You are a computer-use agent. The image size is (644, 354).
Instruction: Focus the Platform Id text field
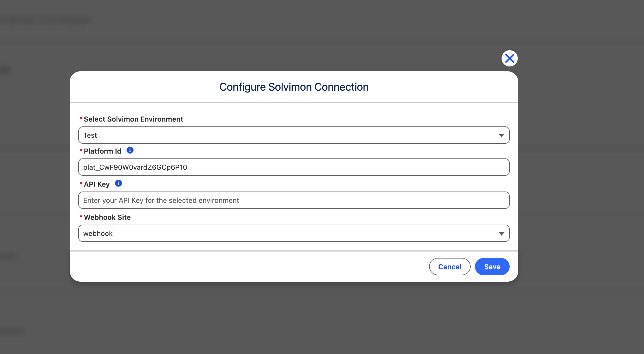294,167
